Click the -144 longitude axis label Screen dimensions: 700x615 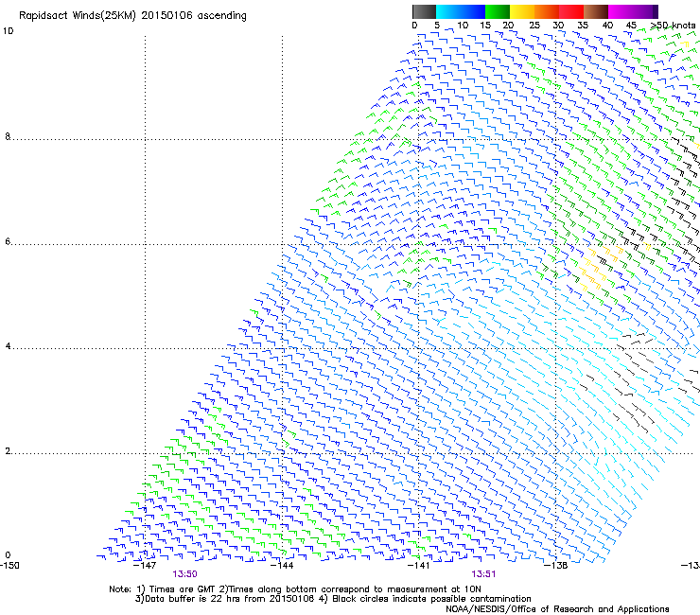282,565
